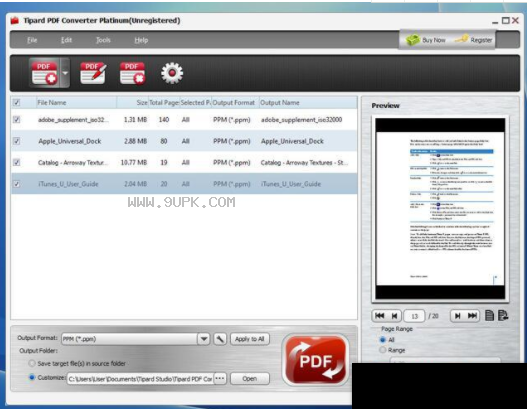Sort by File Name column header
This screenshot has width=527, height=409.
click(x=77, y=103)
